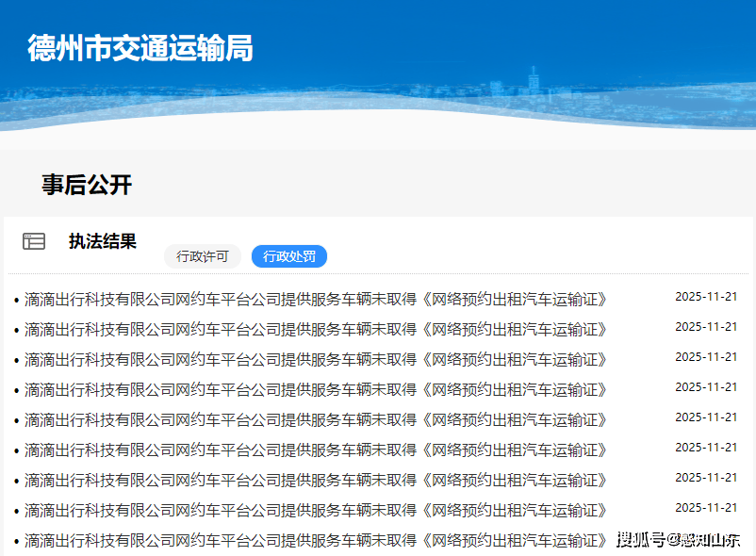Image resolution: width=756 pixels, height=556 pixels.
Task: Open the second 滴滴出行 penalty entry
Action: [316, 330]
